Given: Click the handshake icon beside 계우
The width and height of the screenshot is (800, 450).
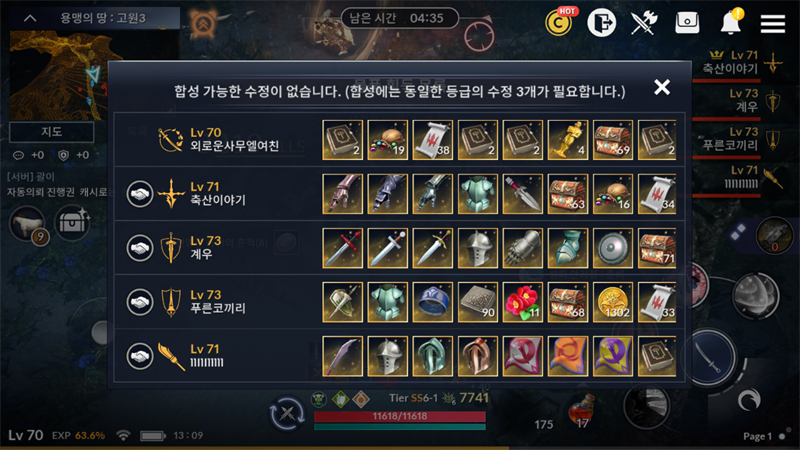Looking at the screenshot, I should pos(140,248).
